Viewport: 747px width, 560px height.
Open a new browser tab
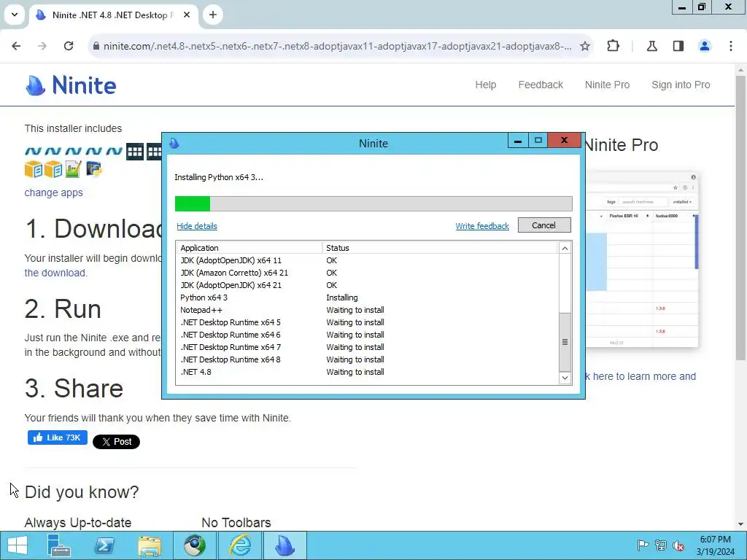pyautogui.click(x=213, y=15)
